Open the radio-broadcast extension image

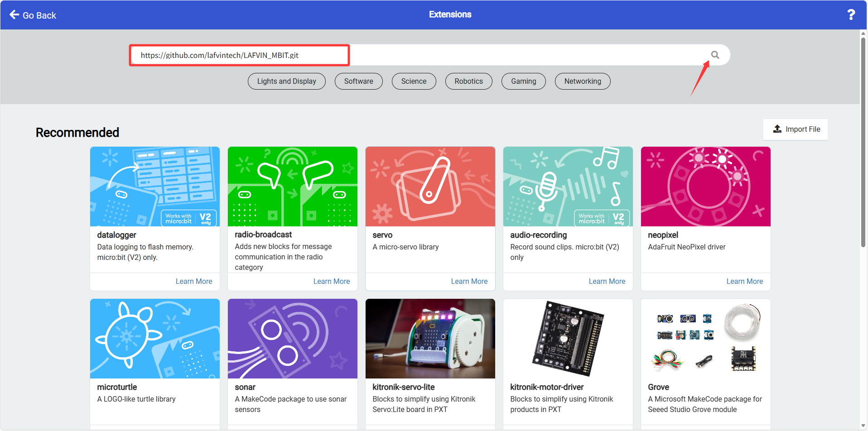click(x=293, y=187)
